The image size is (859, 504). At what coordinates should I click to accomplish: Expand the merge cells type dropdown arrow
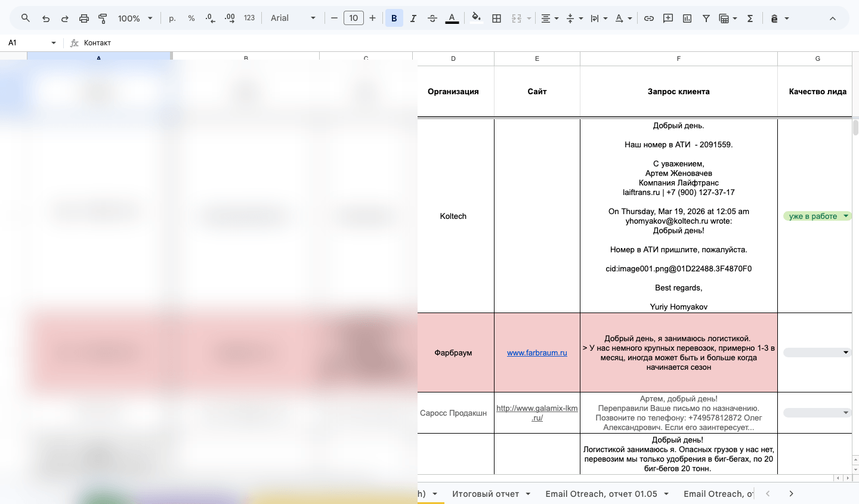(x=529, y=18)
